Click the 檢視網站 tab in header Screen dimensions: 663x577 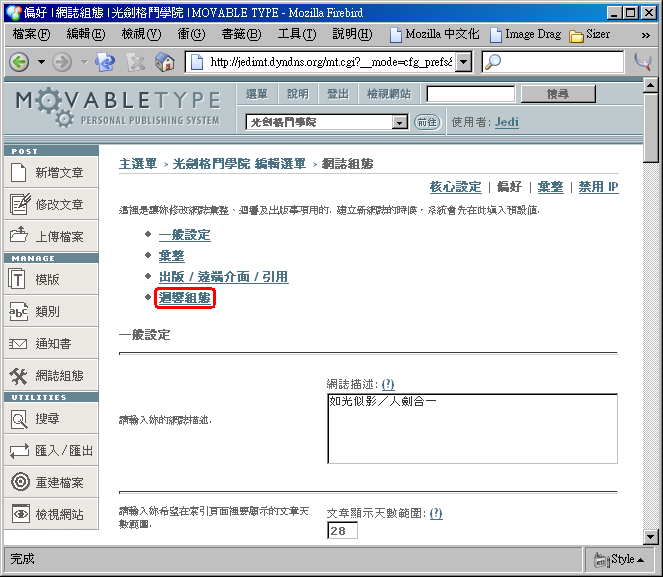point(389,94)
